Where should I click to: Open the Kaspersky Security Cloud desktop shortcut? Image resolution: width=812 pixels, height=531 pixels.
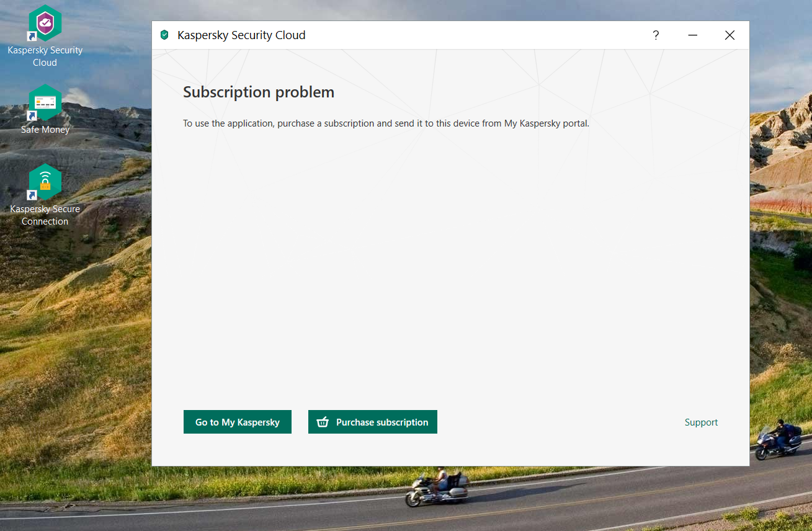(45, 36)
